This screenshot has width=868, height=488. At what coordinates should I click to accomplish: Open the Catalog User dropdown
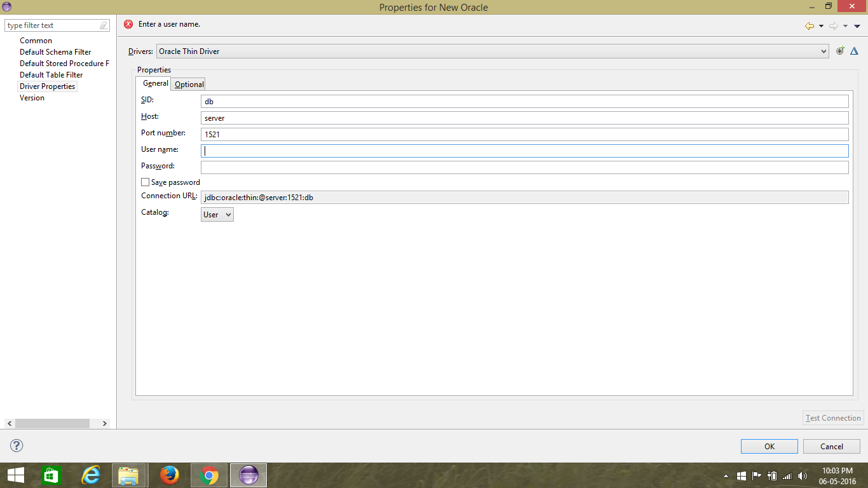pos(217,215)
